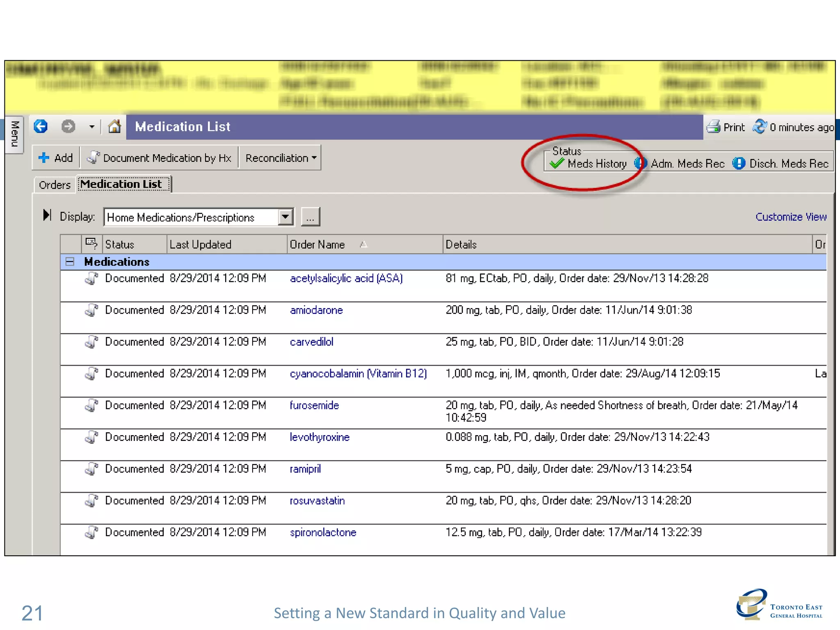This screenshot has height=630, width=840.
Task: Click Document Medication by Hx
Action: click(x=160, y=158)
